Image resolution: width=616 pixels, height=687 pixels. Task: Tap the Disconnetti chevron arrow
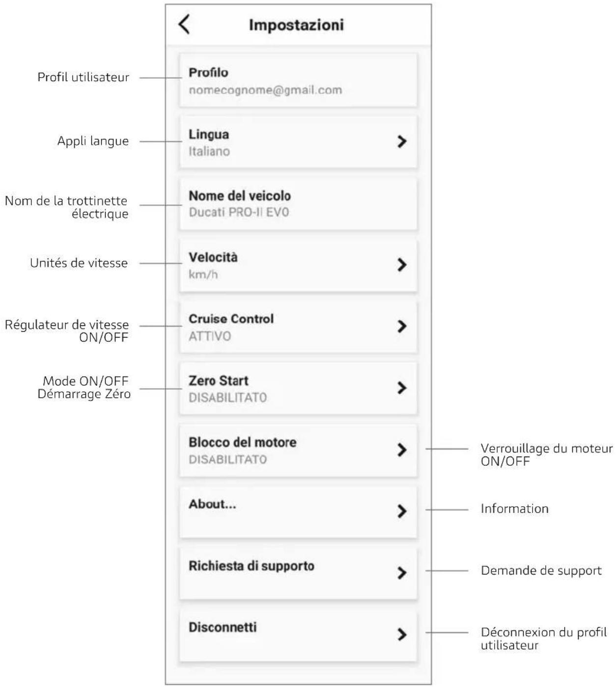tap(402, 635)
